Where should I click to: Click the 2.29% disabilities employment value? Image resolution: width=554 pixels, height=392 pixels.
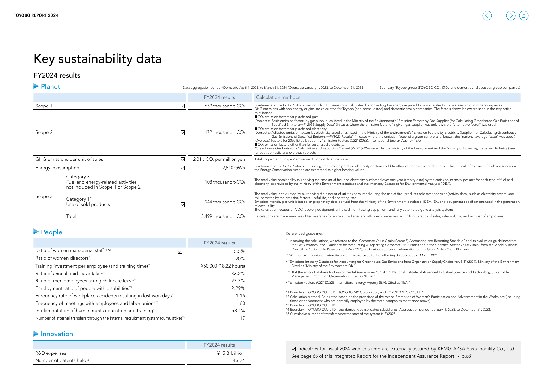click(238, 288)
